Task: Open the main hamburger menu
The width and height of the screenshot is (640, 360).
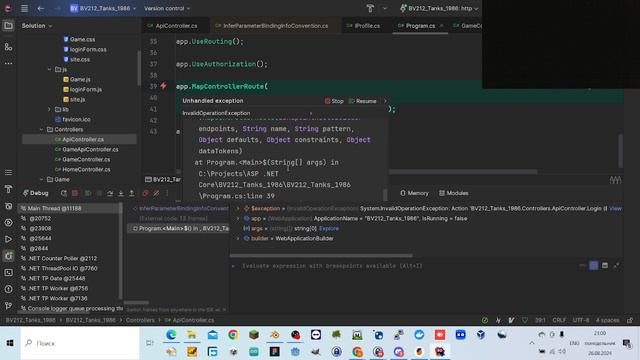Action: (24, 8)
